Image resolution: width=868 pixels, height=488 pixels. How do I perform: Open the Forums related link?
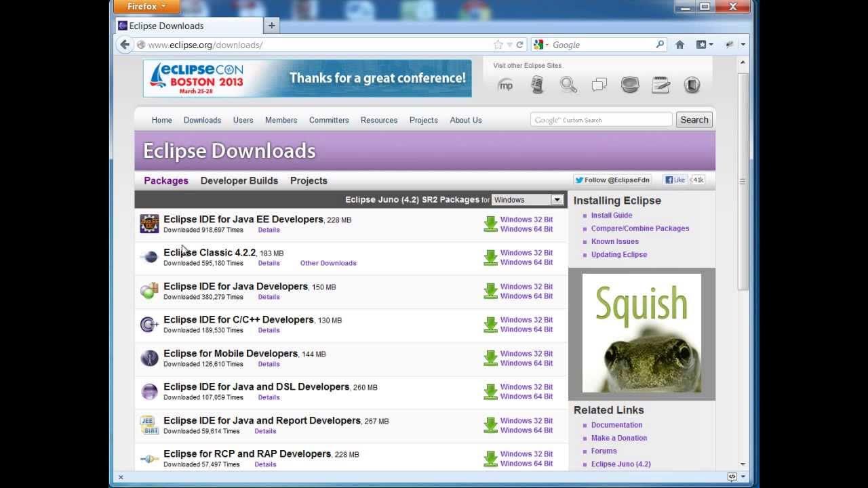604,451
